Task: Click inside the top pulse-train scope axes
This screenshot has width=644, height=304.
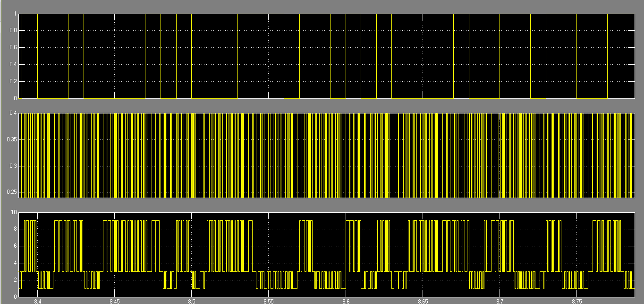Action: pos(327,56)
